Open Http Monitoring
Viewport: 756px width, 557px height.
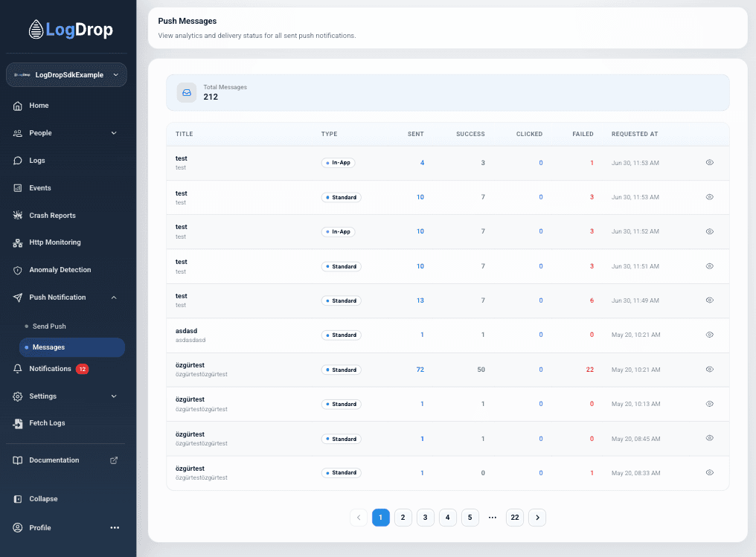click(x=55, y=242)
